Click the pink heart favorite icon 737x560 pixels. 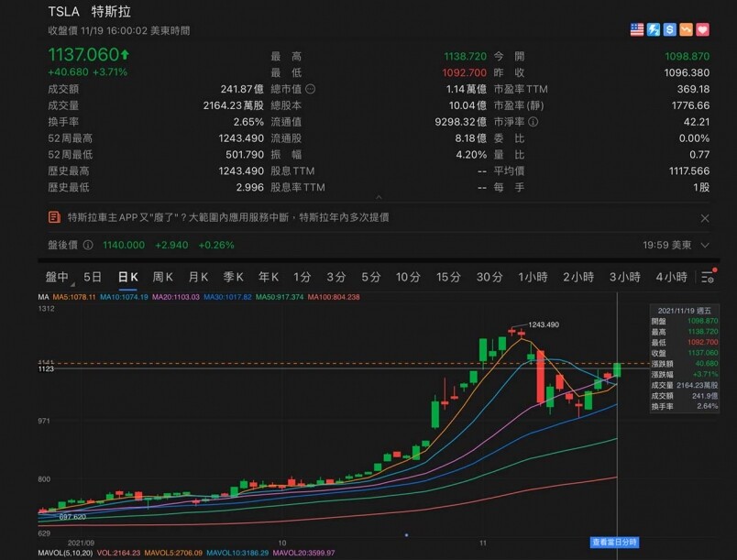[x=702, y=29]
